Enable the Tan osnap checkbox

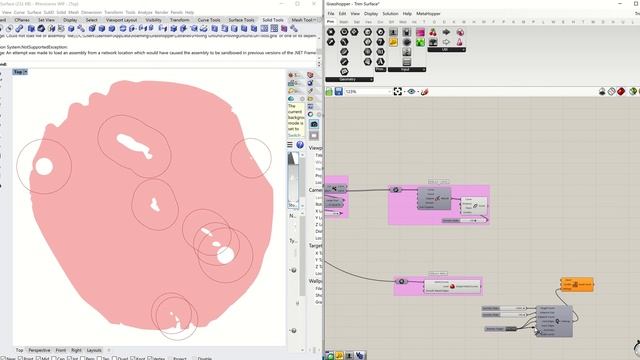coord(100,358)
